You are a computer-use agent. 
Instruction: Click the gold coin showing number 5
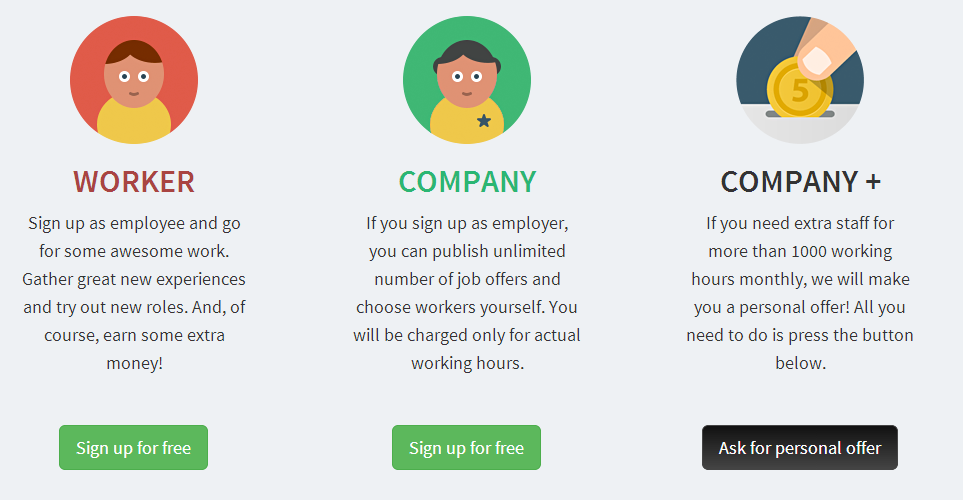[800, 87]
